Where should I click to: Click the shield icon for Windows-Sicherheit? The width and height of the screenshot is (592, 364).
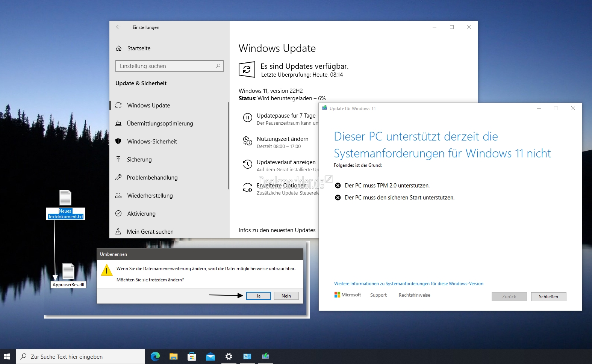[118, 141]
